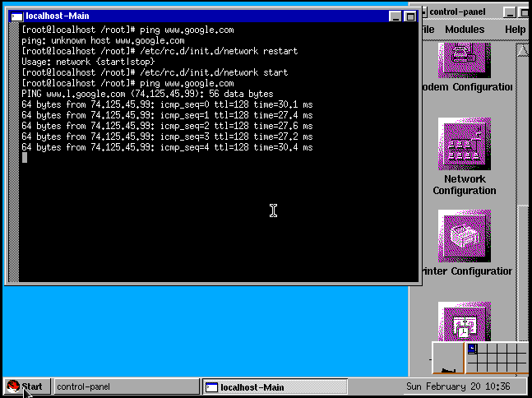Viewport: 532px width, 398px height.
Task: Switch to control-panel via taskbar button
Action: click(x=126, y=386)
